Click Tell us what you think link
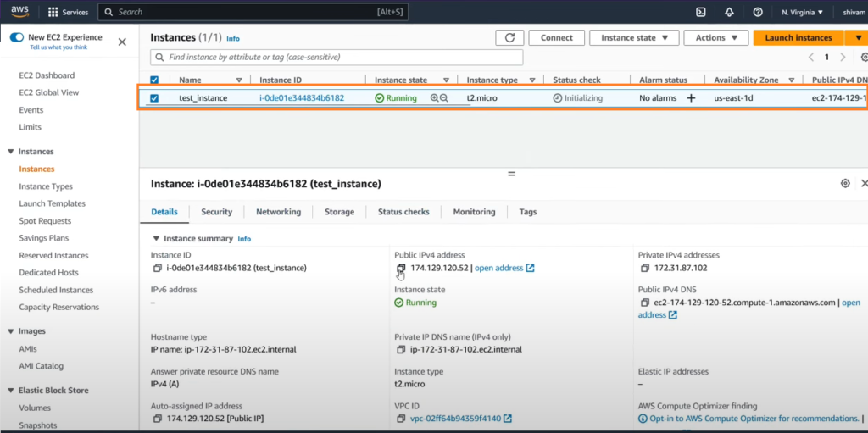 pos(58,47)
